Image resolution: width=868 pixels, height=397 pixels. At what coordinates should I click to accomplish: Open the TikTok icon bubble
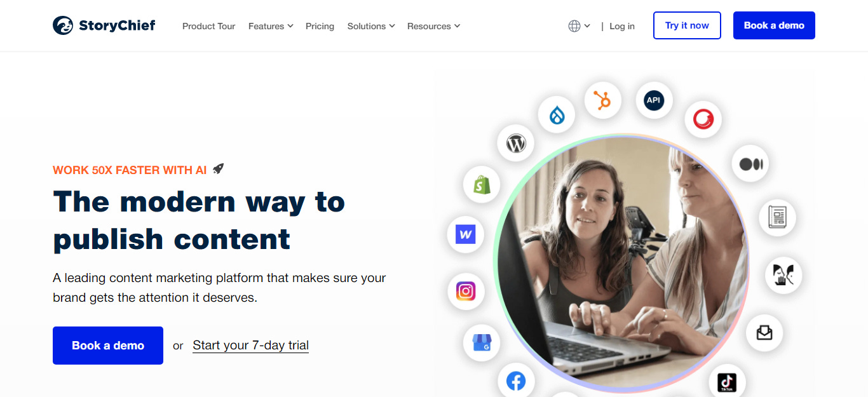pos(727,382)
